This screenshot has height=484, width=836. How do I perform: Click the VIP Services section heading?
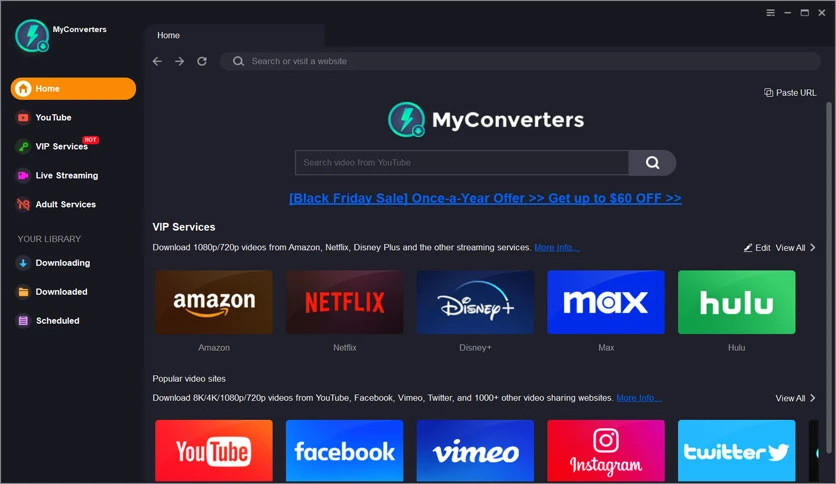tap(184, 227)
